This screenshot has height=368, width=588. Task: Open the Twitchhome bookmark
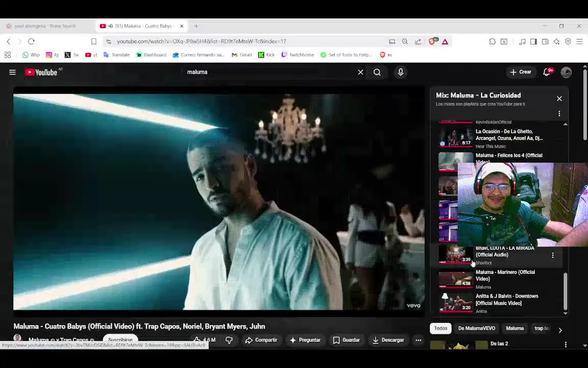[x=298, y=55]
